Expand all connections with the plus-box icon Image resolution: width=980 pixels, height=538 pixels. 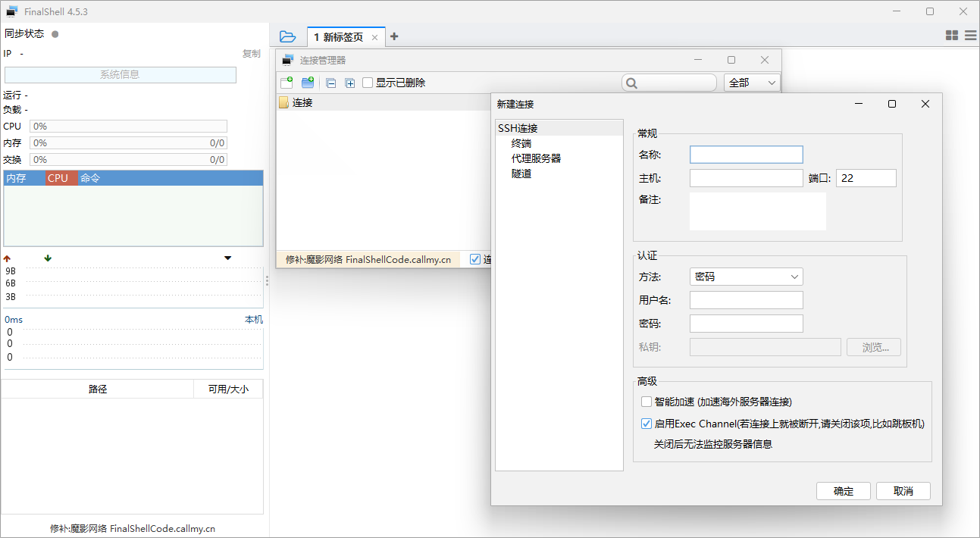pyautogui.click(x=350, y=83)
